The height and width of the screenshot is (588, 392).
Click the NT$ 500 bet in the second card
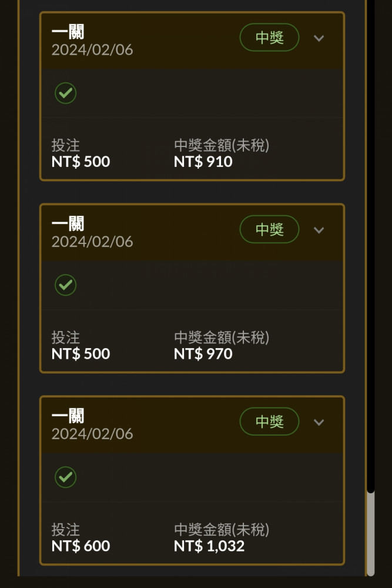(81, 354)
